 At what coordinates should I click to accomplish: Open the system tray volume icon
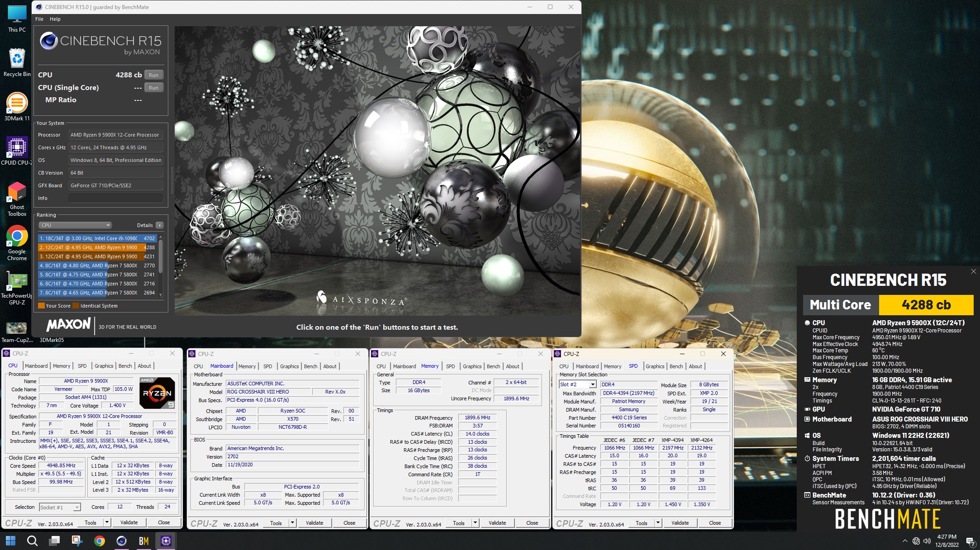point(927,541)
